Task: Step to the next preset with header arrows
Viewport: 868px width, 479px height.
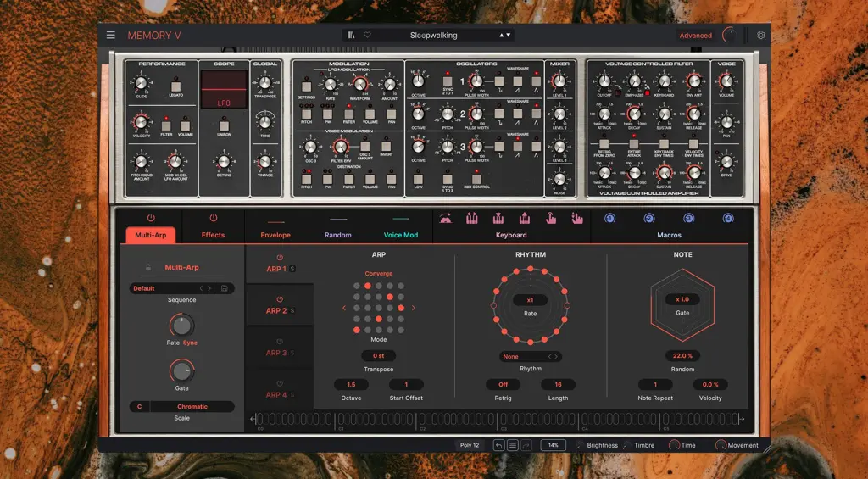Action: click(509, 35)
